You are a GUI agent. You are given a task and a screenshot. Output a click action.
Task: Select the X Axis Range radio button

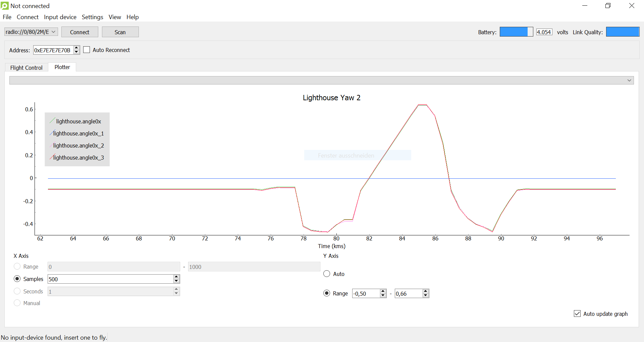[x=17, y=266]
